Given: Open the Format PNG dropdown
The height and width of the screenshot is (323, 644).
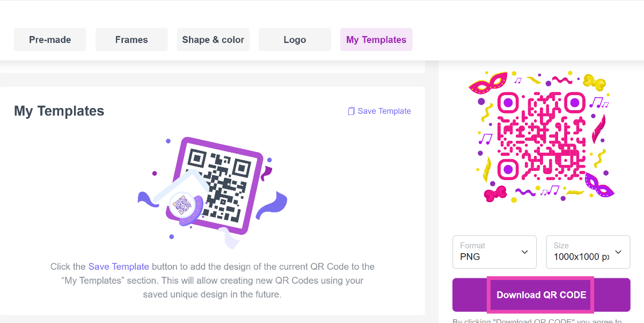Looking at the screenshot, I should pyautogui.click(x=494, y=252).
